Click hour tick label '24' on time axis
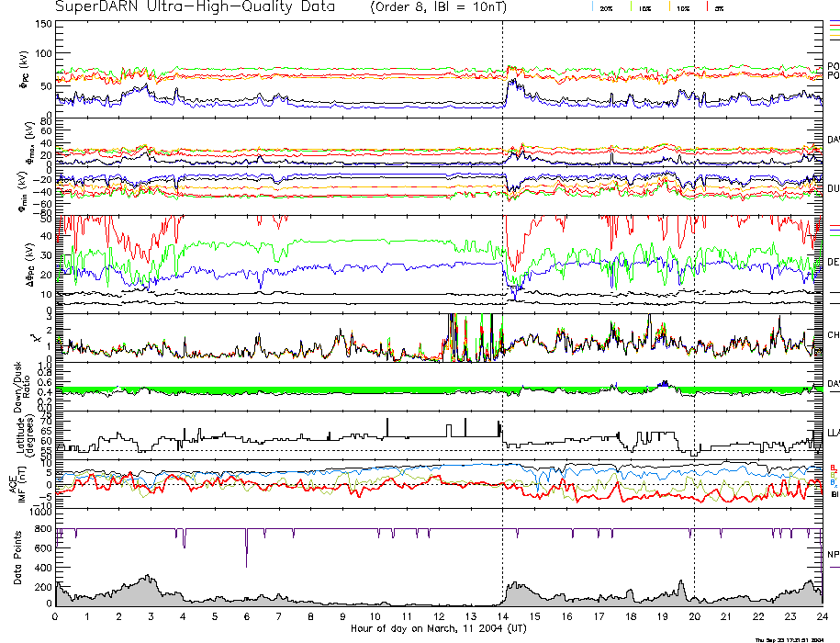This screenshot has height=643, width=840. coord(823,616)
